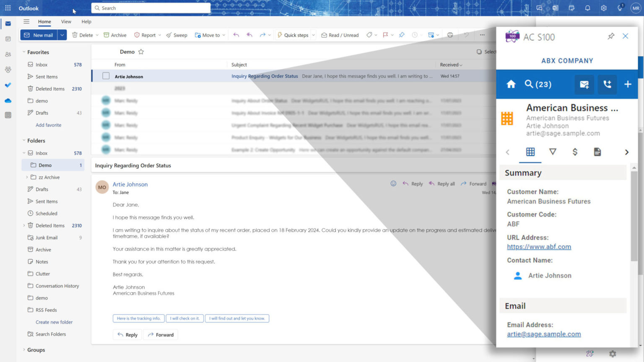Expand the Quick steps dropdown arrow
This screenshot has width=644, height=362.
(313, 35)
